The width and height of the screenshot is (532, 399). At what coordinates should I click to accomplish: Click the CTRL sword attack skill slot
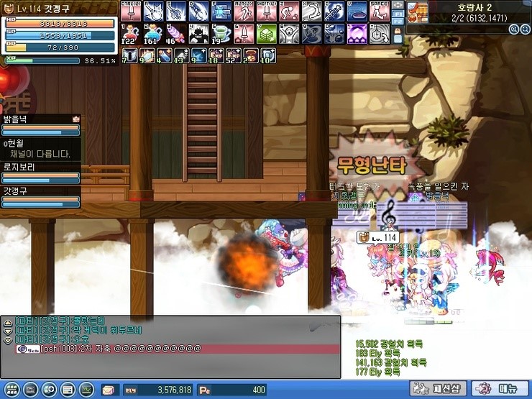tap(130, 11)
